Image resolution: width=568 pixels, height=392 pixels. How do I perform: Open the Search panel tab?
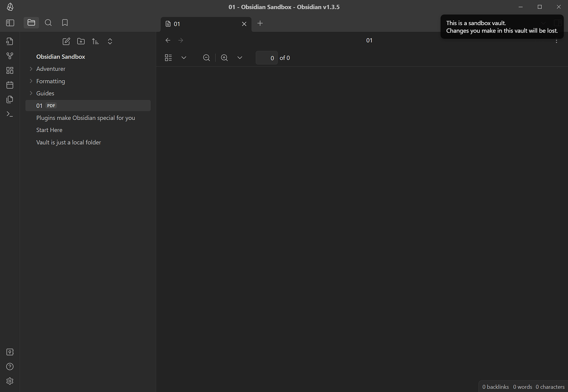[x=48, y=23]
